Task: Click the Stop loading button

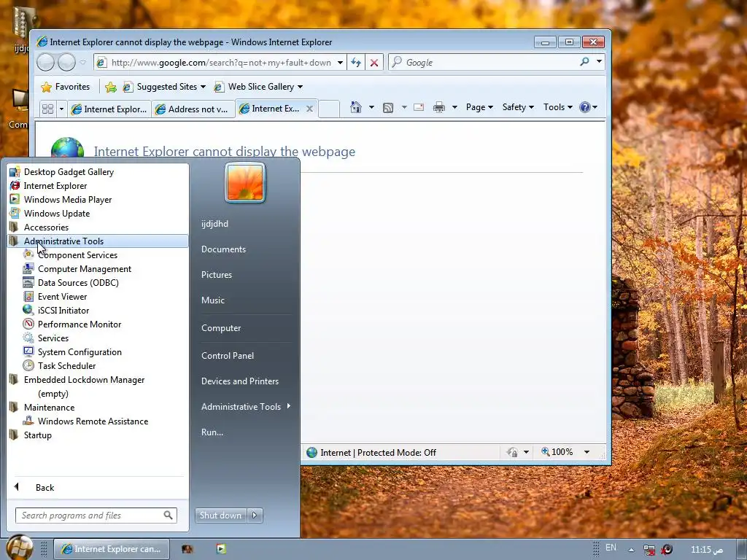Action: click(x=374, y=63)
